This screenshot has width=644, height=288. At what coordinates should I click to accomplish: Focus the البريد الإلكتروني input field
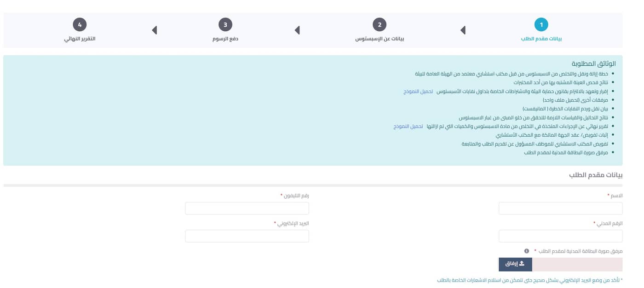247,236
